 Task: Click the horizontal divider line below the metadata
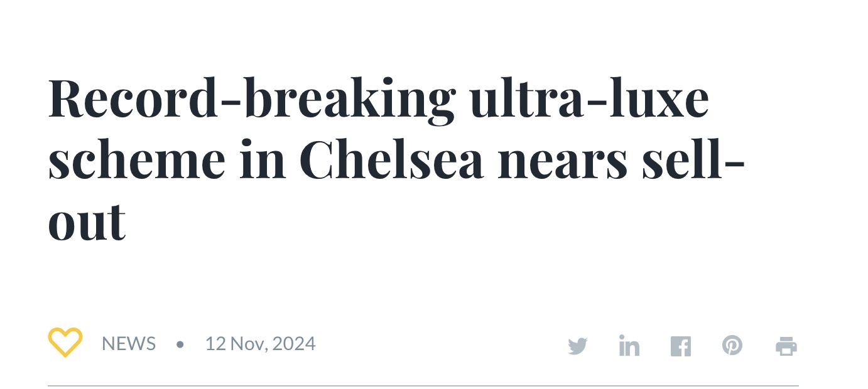(423, 385)
